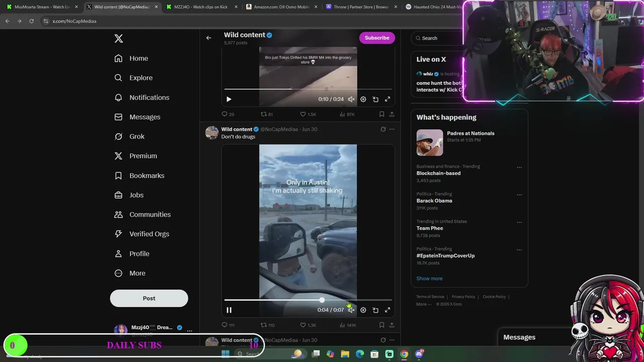
Task: Open Terms of Service link
Action: 430,297
